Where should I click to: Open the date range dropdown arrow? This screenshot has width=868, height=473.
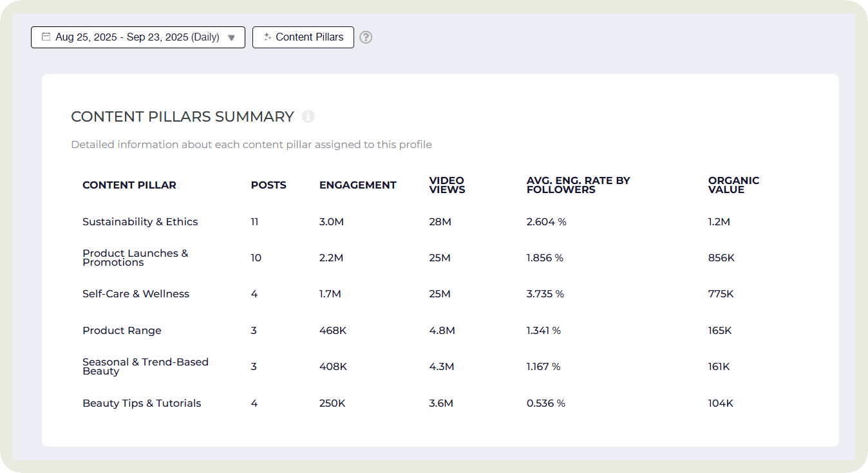coord(232,37)
